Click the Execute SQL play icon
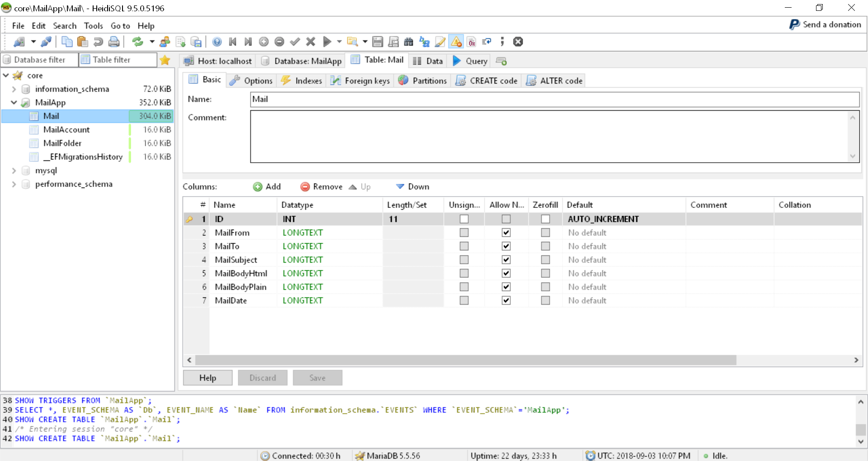Viewport: 868px width, 461px height. [327, 42]
